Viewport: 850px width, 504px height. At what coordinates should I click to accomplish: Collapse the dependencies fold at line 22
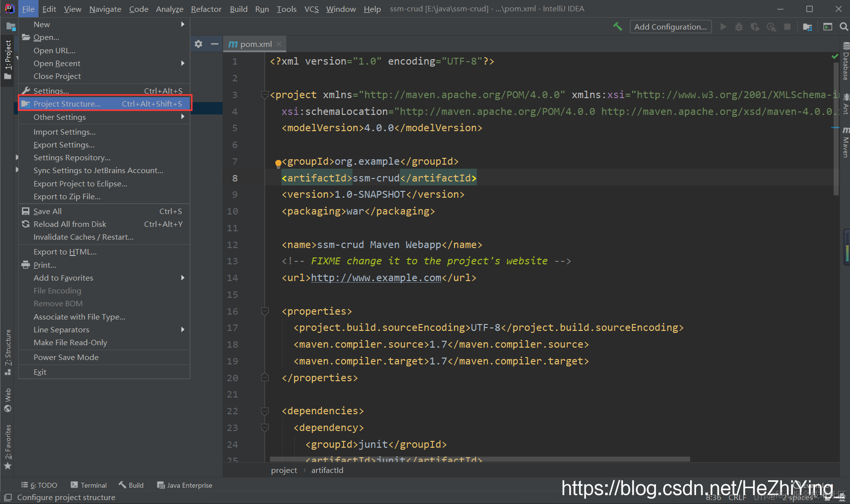click(265, 411)
